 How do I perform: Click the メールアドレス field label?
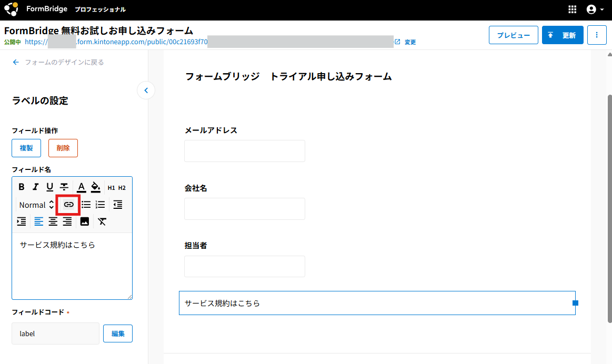coord(211,130)
